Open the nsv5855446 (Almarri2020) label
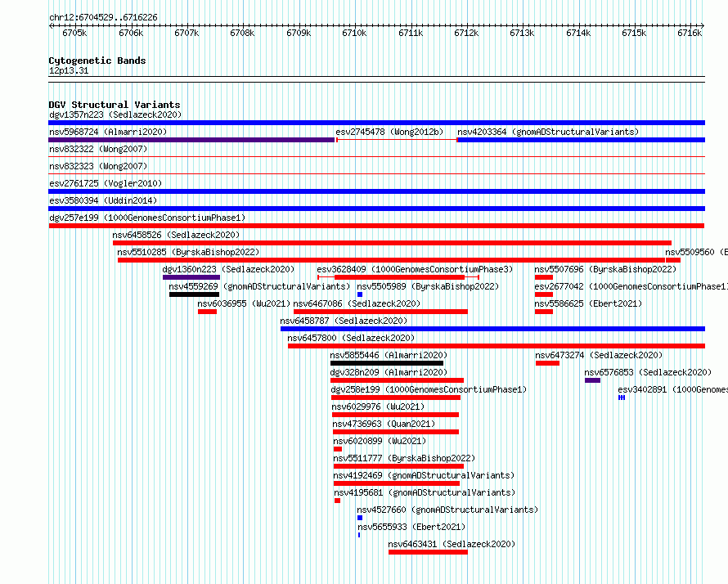The image size is (728, 584). pyautogui.click(x=389, y=355)
